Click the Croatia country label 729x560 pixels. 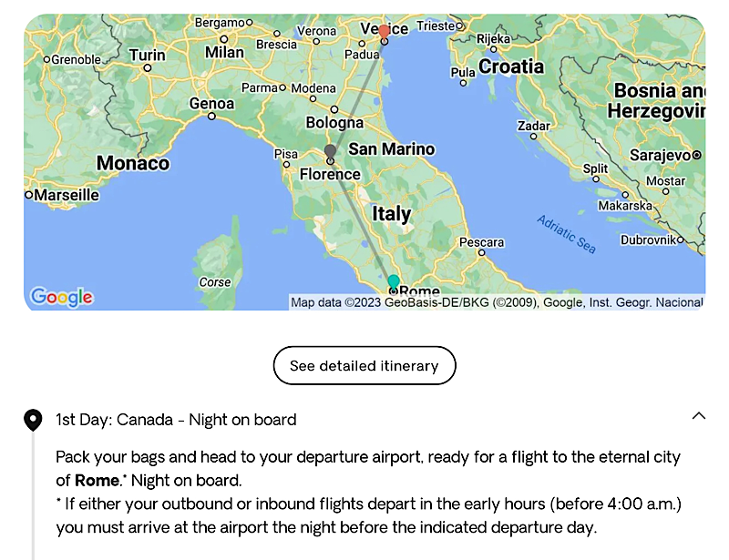[x=511, y=66]
